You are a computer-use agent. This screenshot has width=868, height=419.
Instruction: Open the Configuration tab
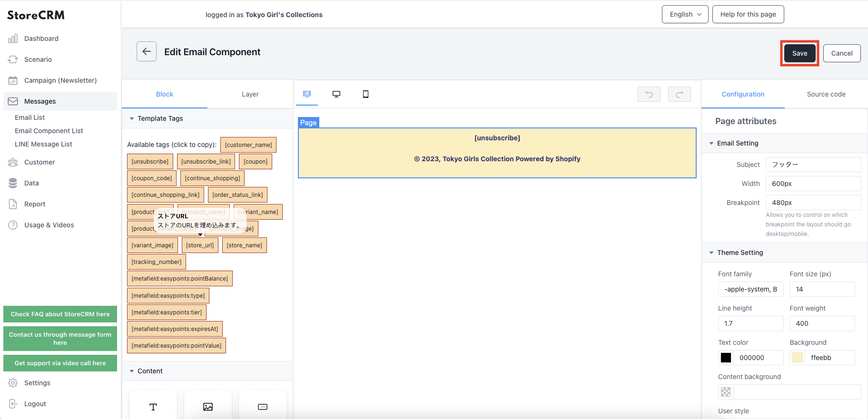tap(743, 94)
